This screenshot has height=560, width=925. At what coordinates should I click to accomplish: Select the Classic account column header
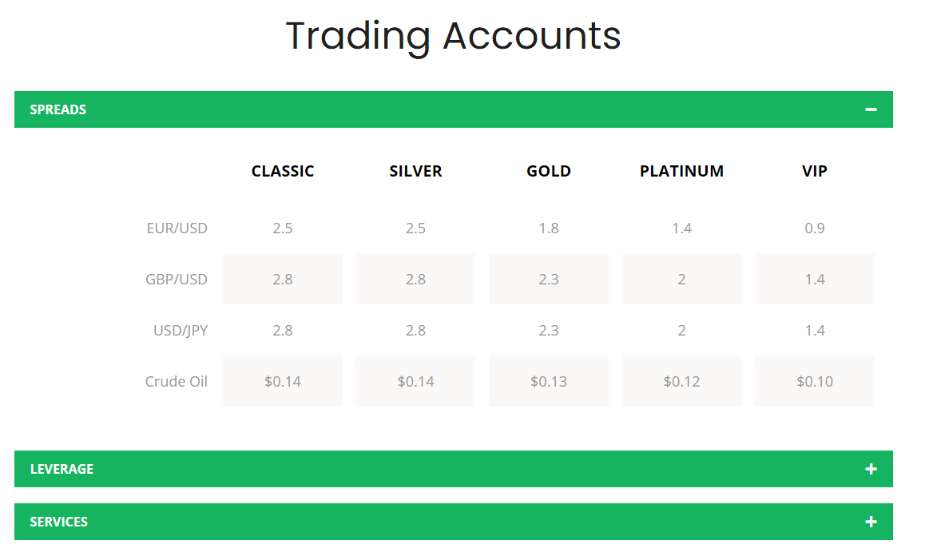283,171
